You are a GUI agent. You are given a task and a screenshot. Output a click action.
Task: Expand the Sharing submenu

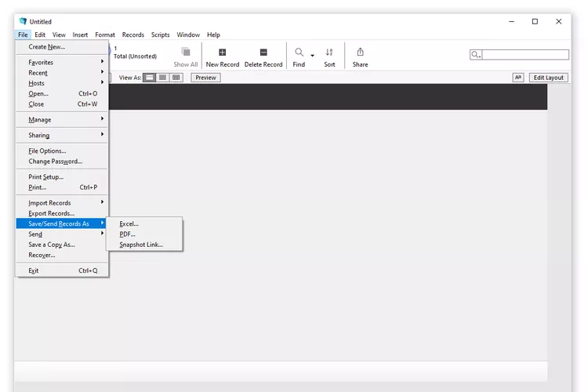click(62, 136)
